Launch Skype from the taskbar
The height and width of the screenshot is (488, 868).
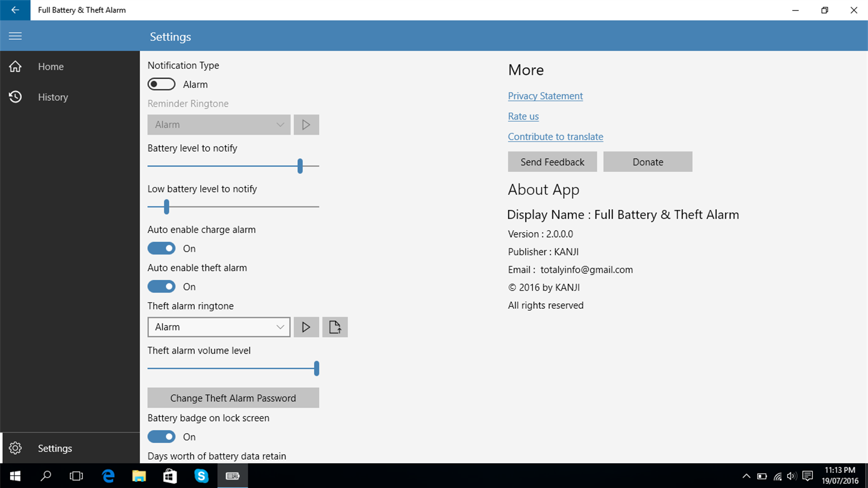click(x=201, y=476)
